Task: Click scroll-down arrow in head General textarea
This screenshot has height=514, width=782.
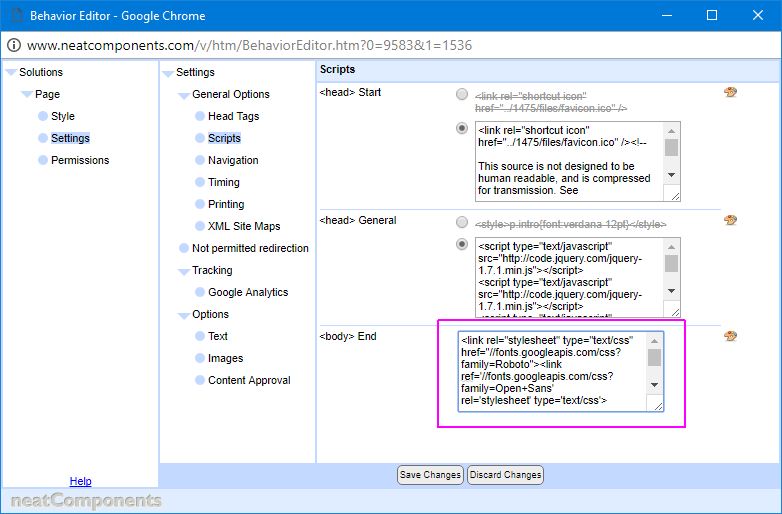Action: point(671,291)
